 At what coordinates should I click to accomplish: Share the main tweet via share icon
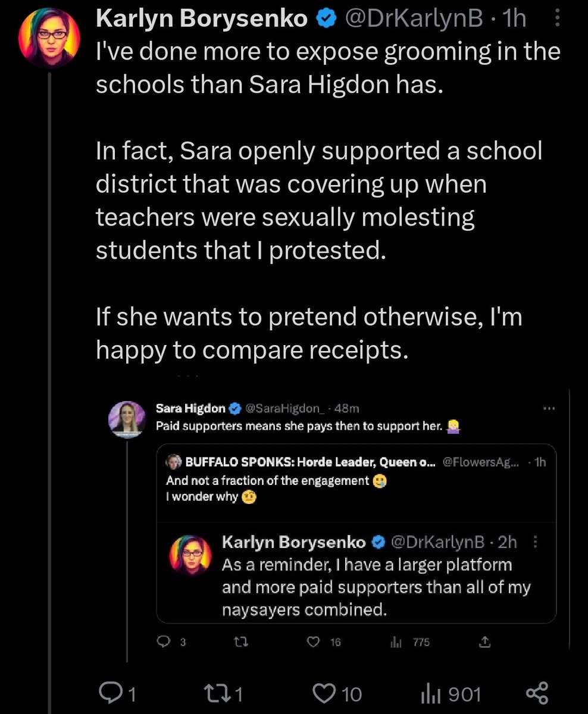pyautogui.click(x=537, y=694)
